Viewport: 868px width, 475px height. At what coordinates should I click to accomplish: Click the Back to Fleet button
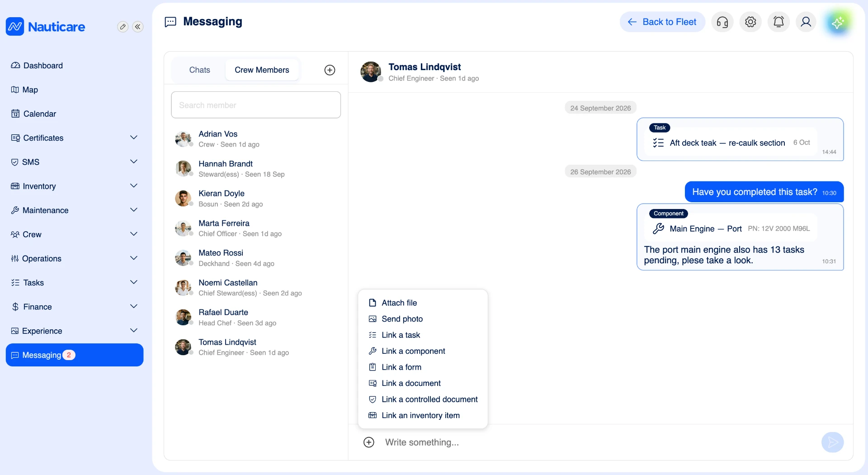pos(662,22)
